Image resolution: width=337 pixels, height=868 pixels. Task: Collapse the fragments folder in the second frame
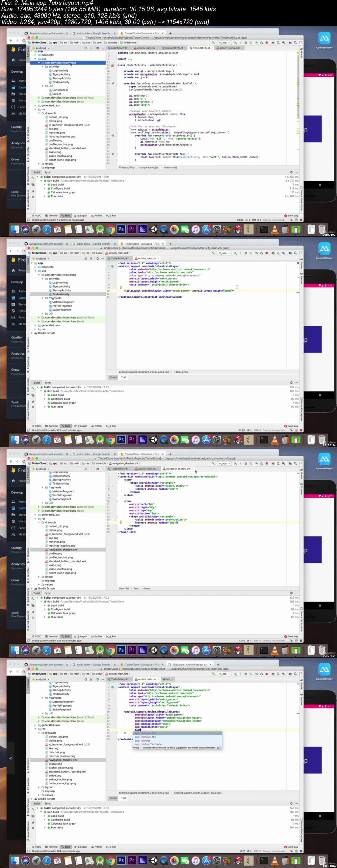pyautogui.click(x=42, y=298)
